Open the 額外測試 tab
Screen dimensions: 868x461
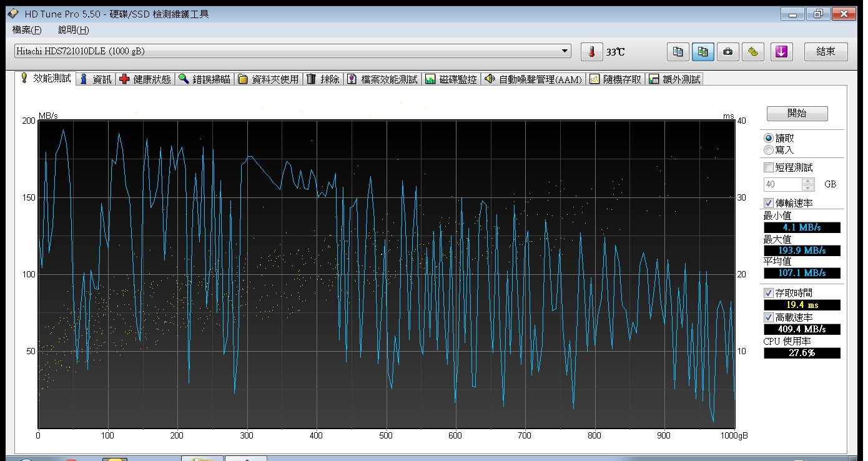674,79
